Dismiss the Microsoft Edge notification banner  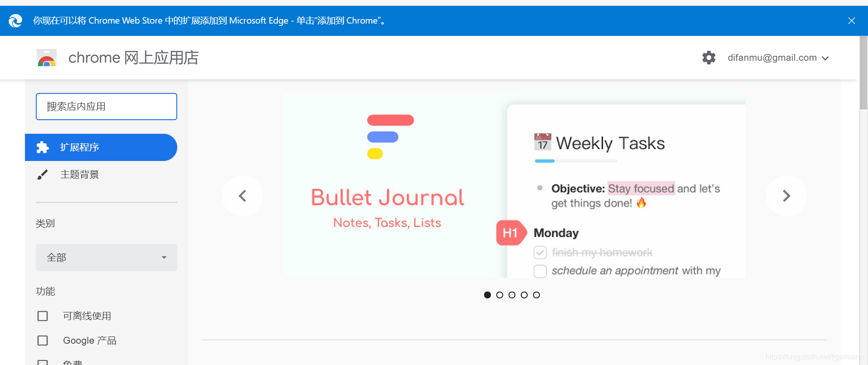pyautogui.click(x=851, y=21)
